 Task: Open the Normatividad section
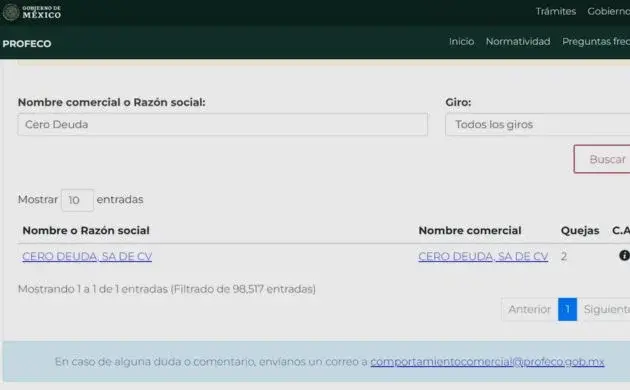(518, 41)
